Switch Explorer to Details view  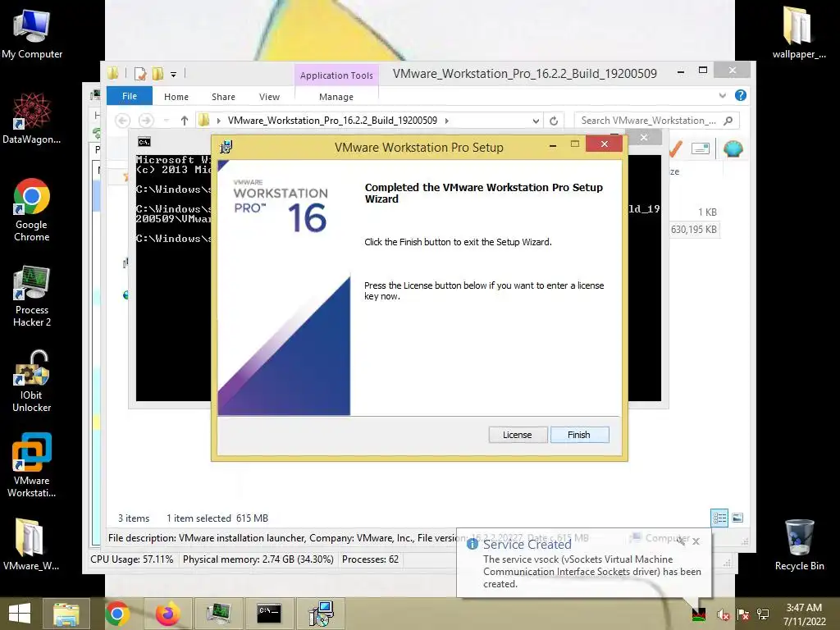coord(719,518)
